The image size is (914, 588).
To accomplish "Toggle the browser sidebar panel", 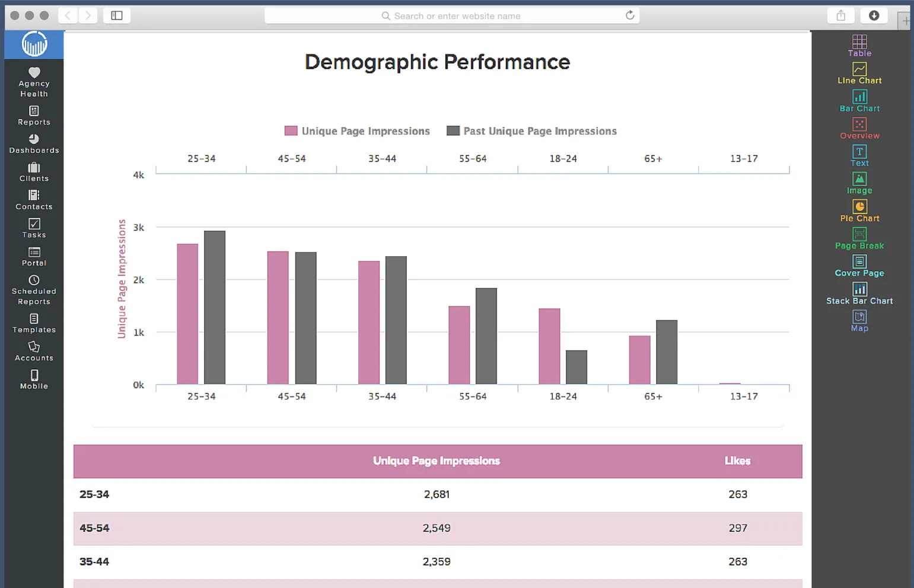I will tap(116, 15).
